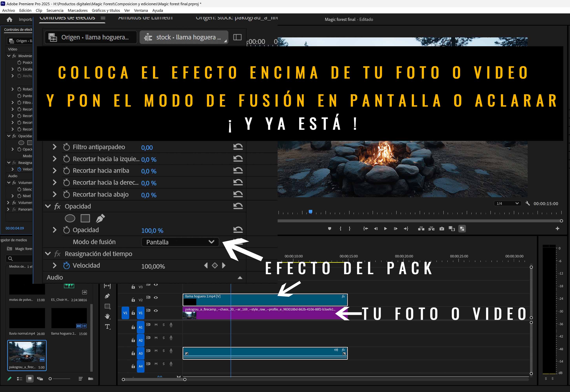Viewport: 570px width, 392px height.
Task: Mute audio track A1
Action: (x=156, y=325)
